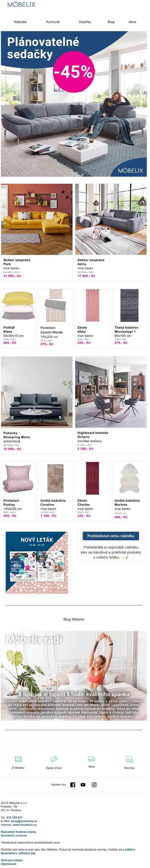This screenshot has width=150, height=868.
Task: Go to Blog in the navigation
Action: tap(111, 22)
